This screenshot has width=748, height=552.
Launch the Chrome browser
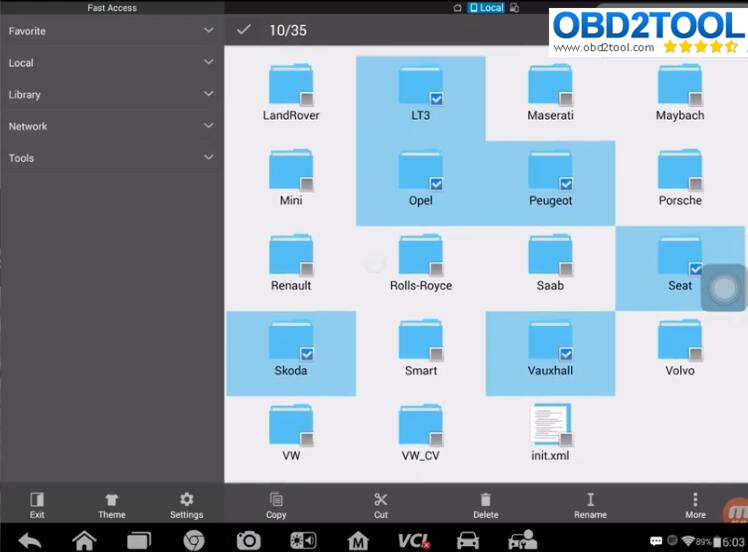(x=194, y=541)
